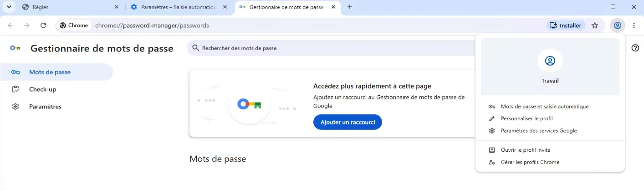Click the profile avatar icon in toolbar
This screenshot has height=191, width=644.
pos(617,26)
